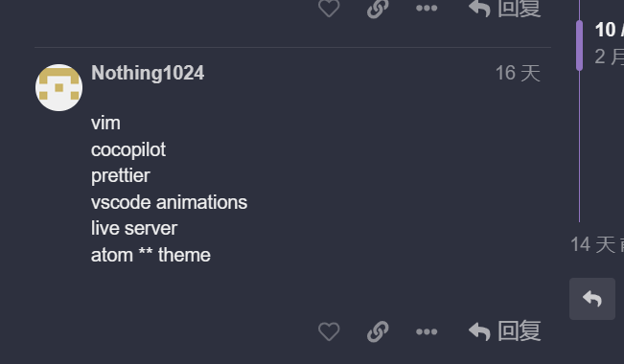Click the purple timeline scroller handle
This screenshot has height=364, width=624.
(x=579, y=45)
